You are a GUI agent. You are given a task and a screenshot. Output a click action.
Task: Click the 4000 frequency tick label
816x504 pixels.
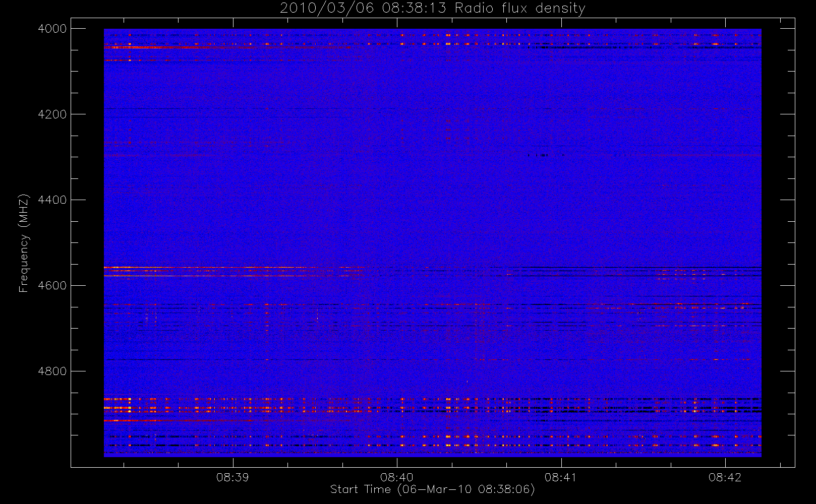52,29
